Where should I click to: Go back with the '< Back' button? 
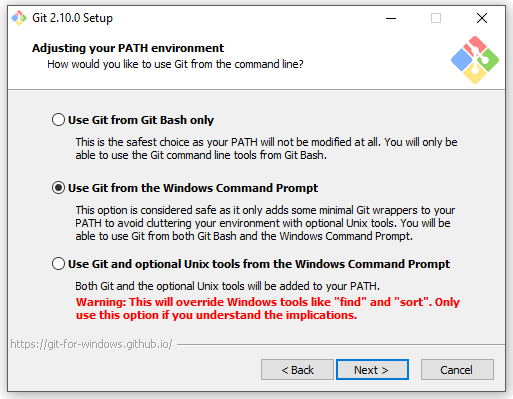(297, 369)
